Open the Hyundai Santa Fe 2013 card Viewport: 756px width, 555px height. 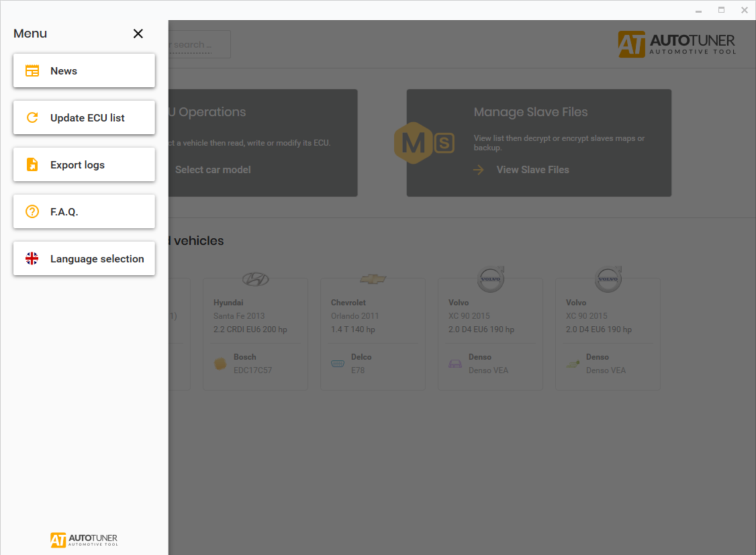(255, 334)
